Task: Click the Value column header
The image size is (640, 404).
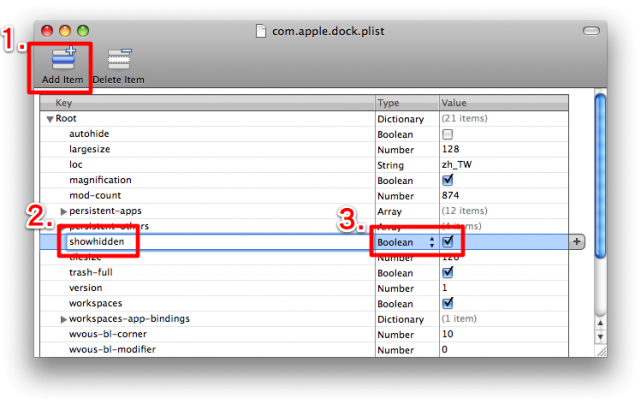Action: [x=504, y=103]
